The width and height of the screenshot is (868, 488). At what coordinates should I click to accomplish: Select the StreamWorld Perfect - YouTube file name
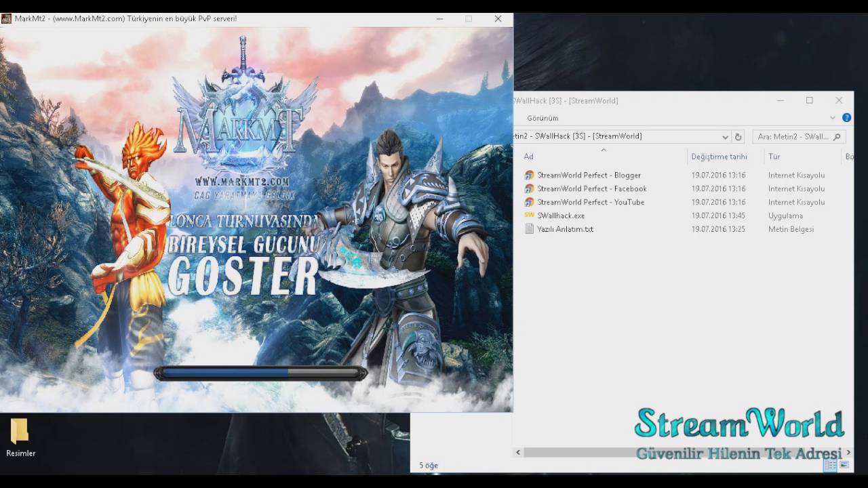coord(591,202)
